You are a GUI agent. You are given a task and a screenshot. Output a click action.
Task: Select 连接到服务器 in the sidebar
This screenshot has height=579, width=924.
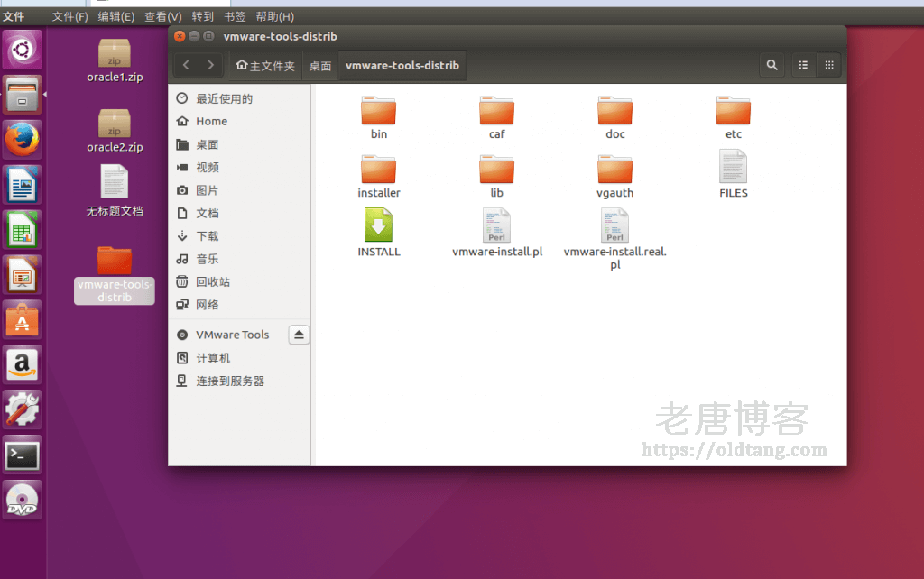coord(230,381)
